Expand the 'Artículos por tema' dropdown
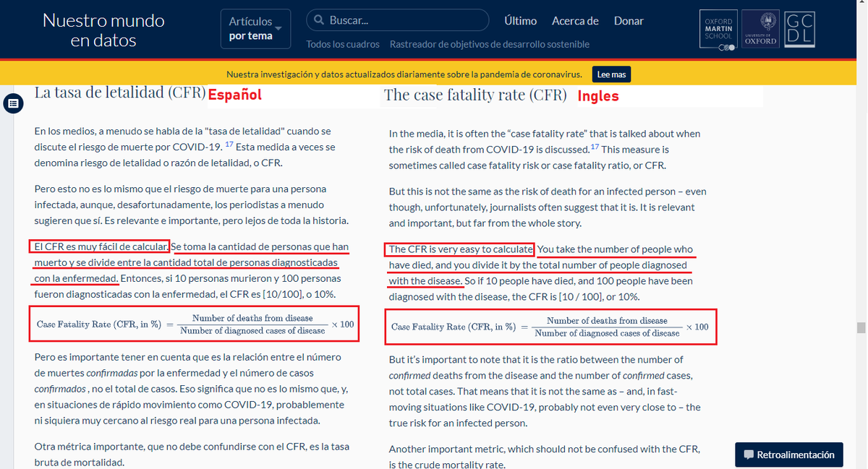This screenshot has height=469, width=868. click(255, 29)
